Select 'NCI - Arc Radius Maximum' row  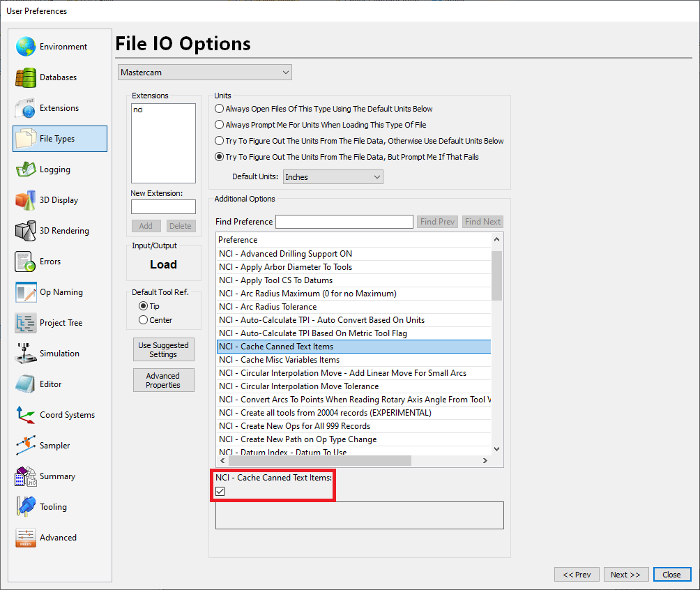[x=353, y=294]
